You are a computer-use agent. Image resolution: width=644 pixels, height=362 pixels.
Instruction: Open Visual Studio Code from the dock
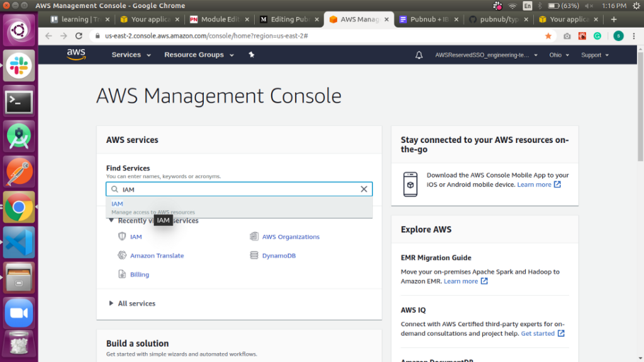(19, 242)
